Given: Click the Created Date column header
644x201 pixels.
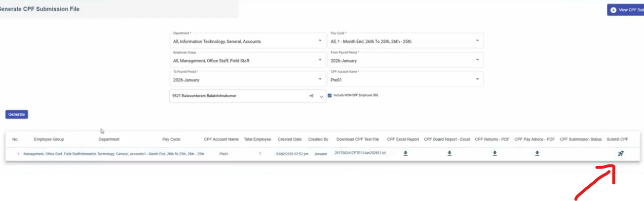Looking at the screenshot, I should [x=289, y=139].
